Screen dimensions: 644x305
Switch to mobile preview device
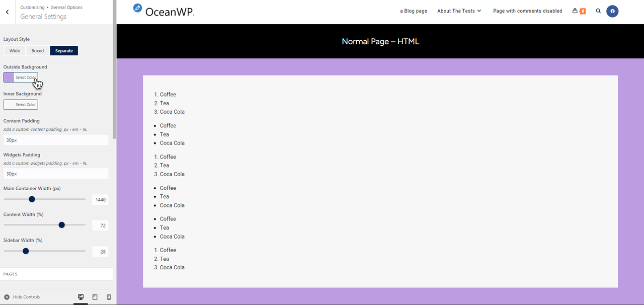pos(109,297)
